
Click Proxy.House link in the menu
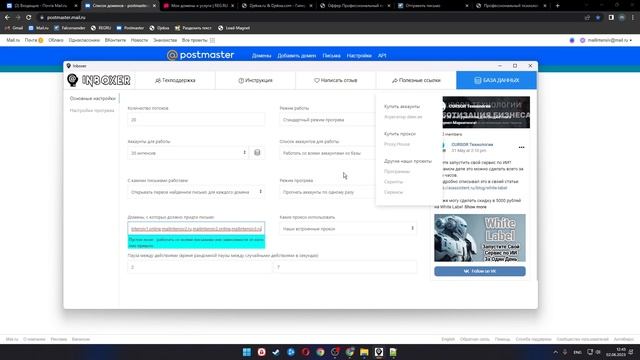coord(397,144)
